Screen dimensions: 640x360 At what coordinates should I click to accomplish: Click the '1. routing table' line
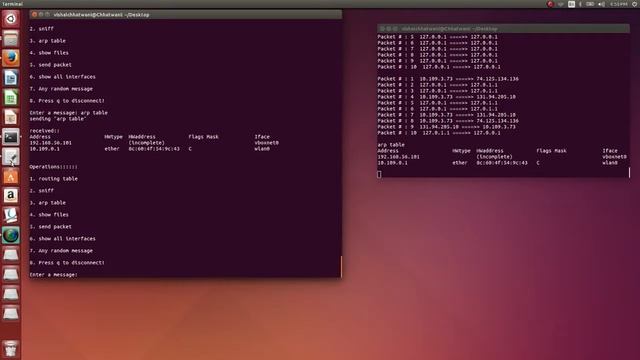(x=53, y=179)
